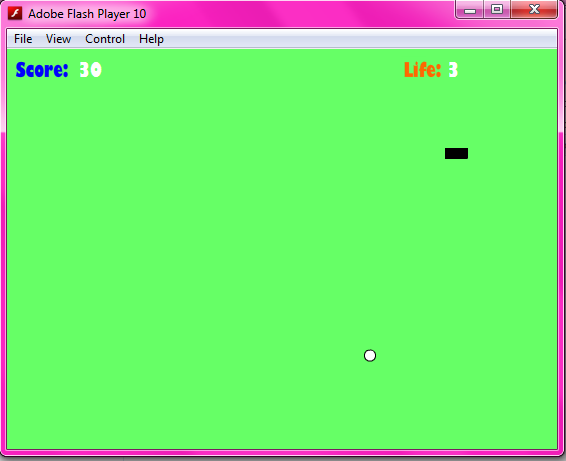Click the Adobe Flash Player 10 title text

[87, 14]
